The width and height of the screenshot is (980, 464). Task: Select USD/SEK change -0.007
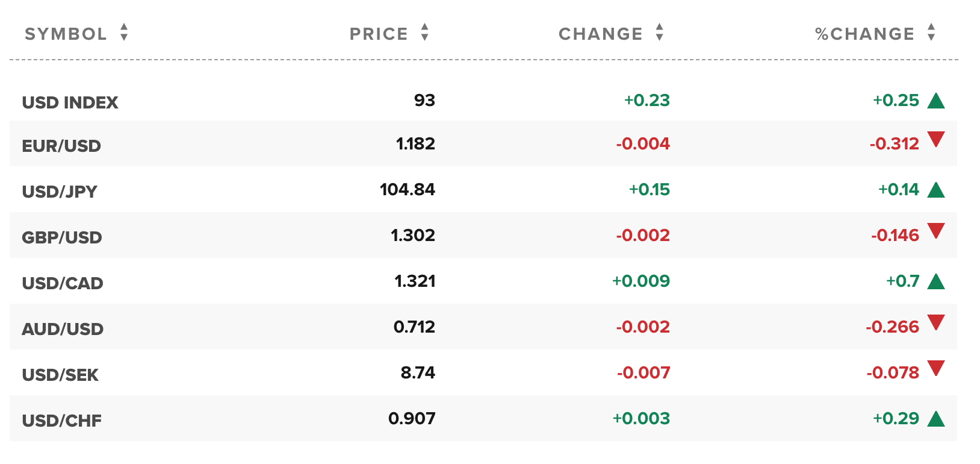tap(644, 372)
